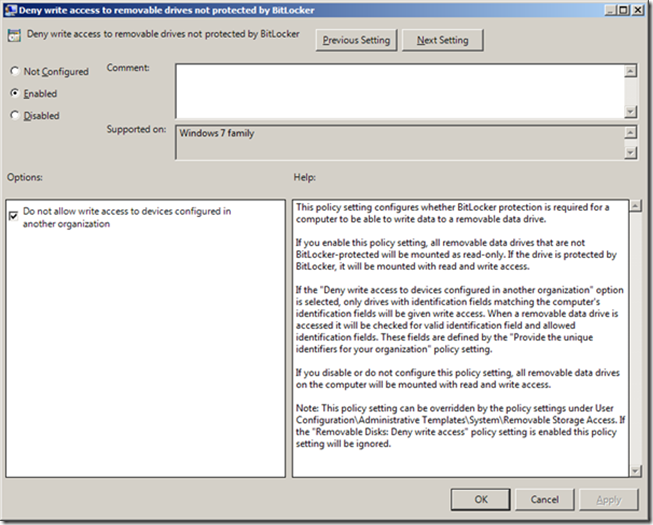
Task: Click inside the Comment text box
Action: click(x=400, y=90)
